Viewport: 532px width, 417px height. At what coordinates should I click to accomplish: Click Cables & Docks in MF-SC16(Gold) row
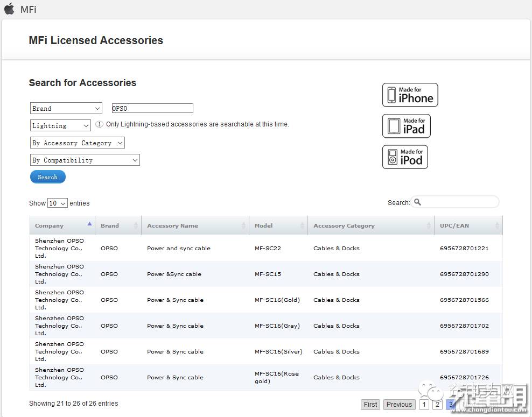pyautogui.click(x=336, y=300)
